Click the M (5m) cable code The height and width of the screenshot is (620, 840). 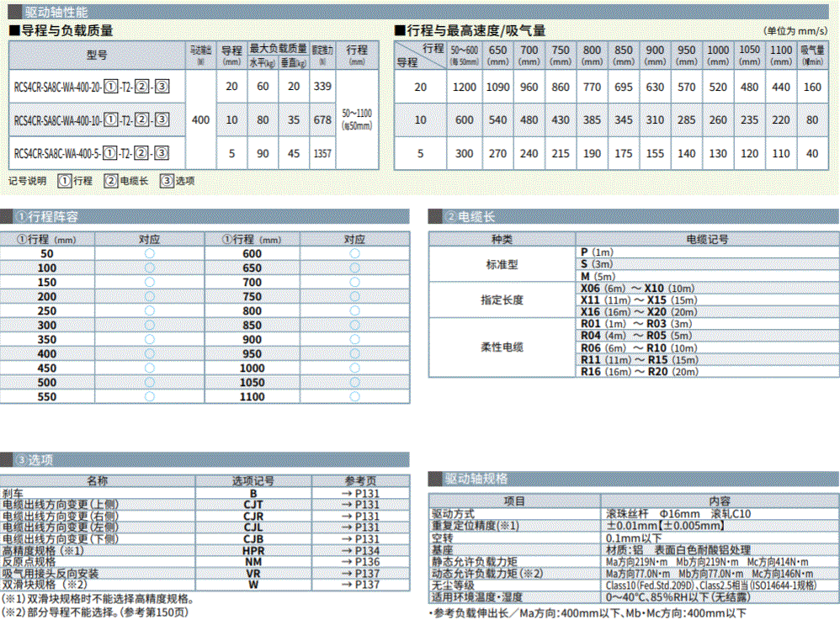click(598, 276)
